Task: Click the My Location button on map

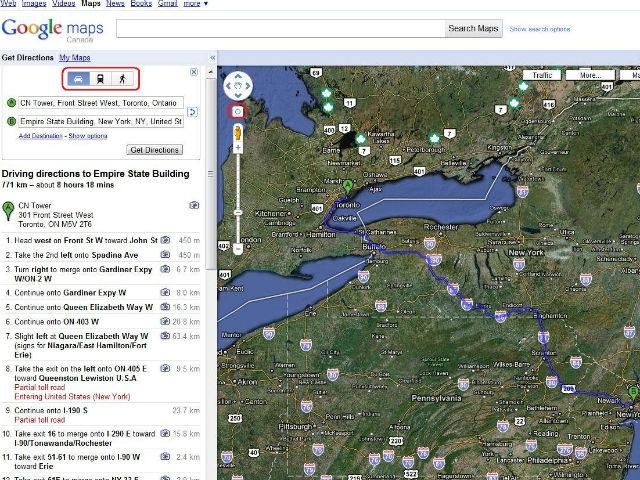Action: coord(238,110)
